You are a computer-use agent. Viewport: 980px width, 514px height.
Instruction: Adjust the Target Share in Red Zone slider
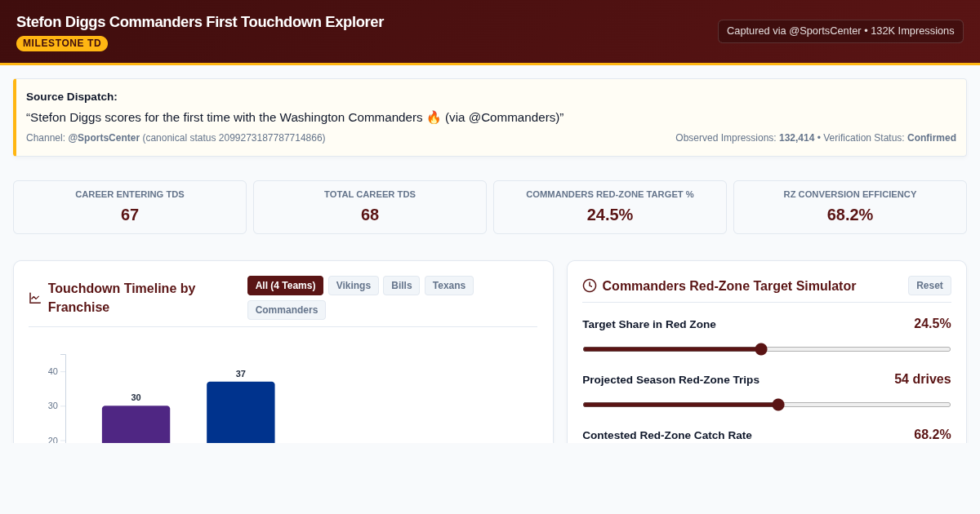coord(767,349)
